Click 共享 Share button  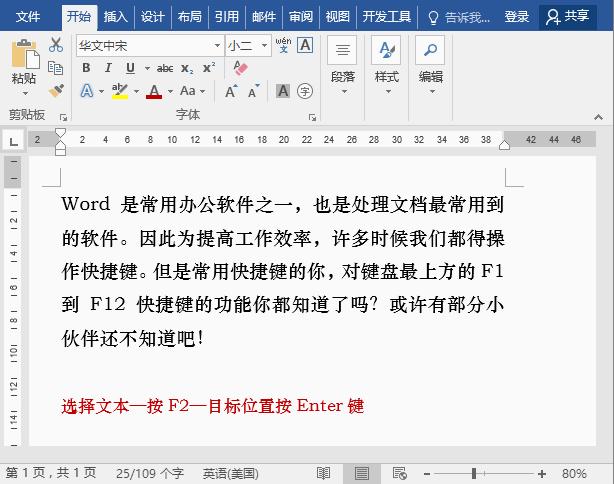568,17
